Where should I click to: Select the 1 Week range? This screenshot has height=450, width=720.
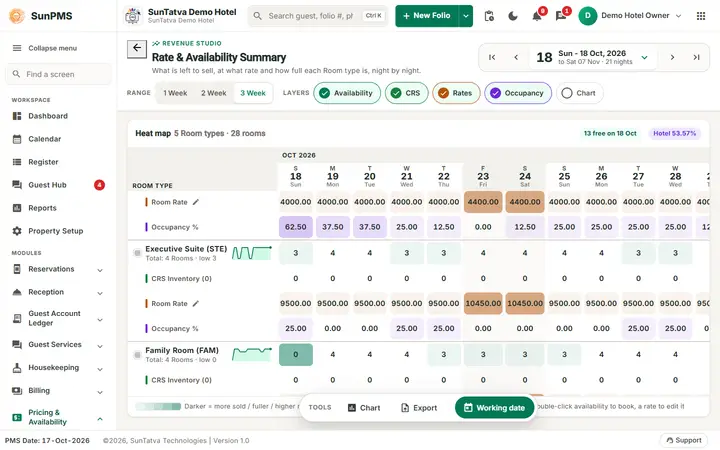pos(175,93)
